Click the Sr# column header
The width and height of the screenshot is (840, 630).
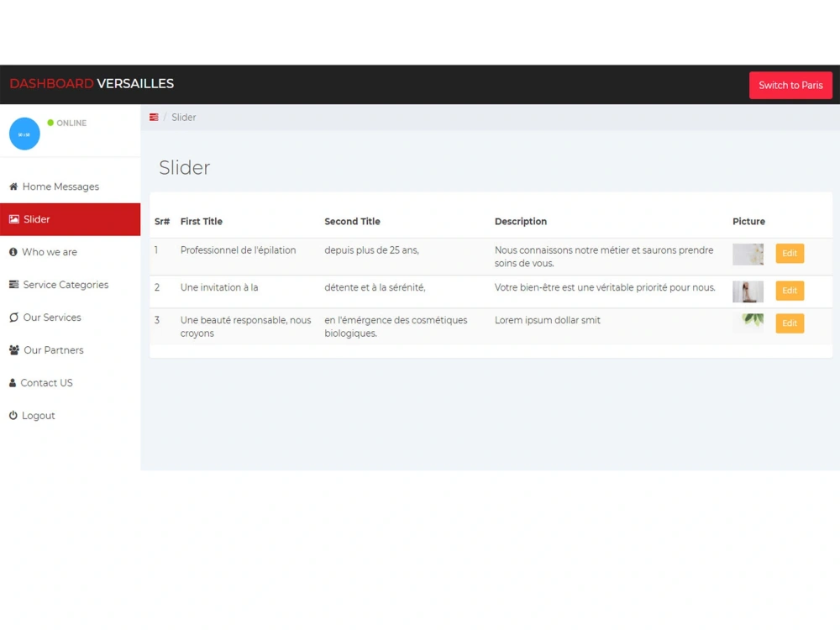click(162, 221)
